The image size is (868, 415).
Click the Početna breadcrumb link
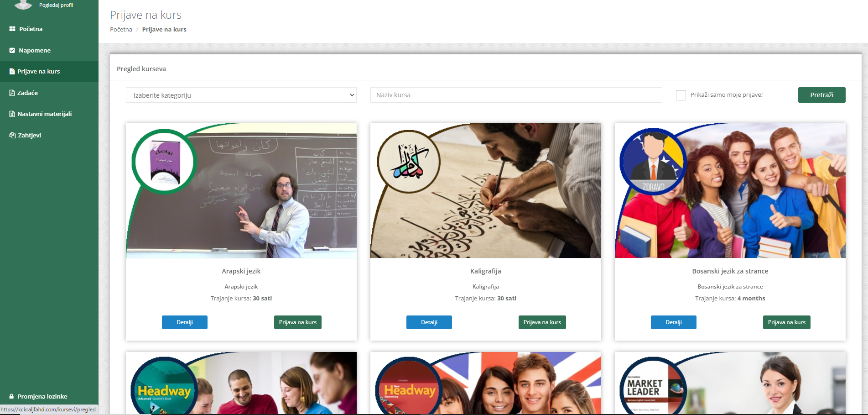(121, 29)
